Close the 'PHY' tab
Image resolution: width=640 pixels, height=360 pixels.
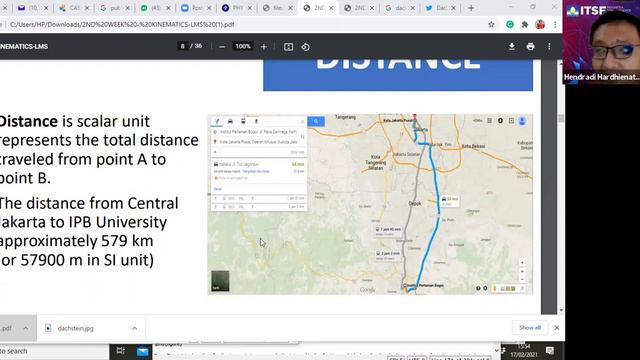pos(250,8)
